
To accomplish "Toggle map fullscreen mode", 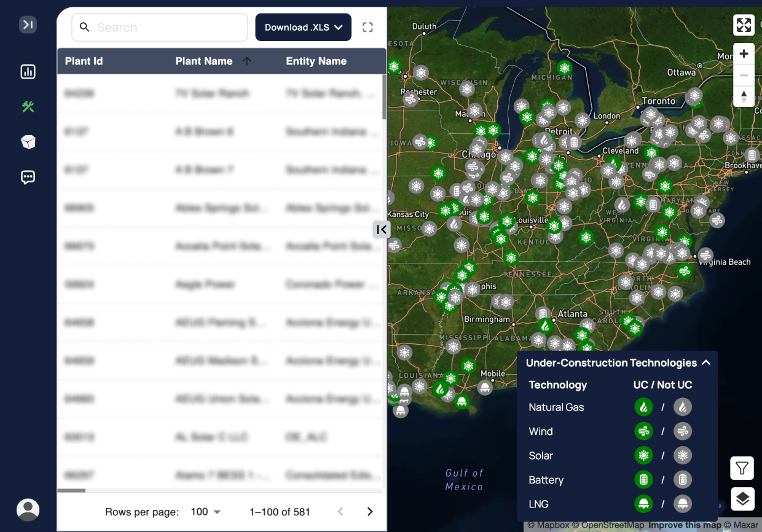I will [x=744, y=25].
